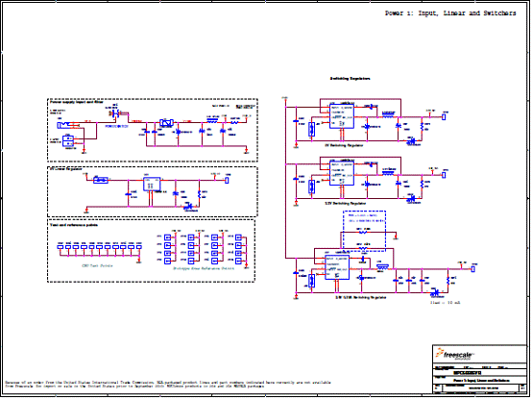Select the blue dashed note box above bottom regulator
Screen dimensions: 532x399
pyautogui.click(x=364, y=231)
